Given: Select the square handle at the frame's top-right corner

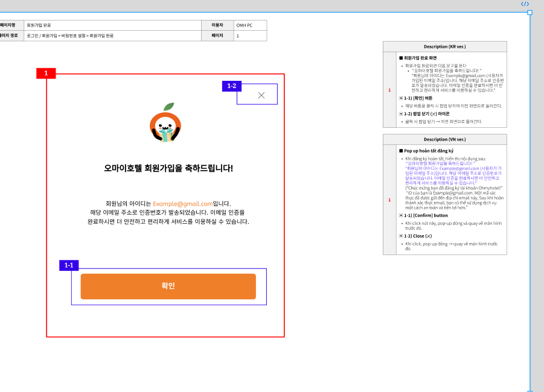Looking at the screenshot, I should click(530, 13).
